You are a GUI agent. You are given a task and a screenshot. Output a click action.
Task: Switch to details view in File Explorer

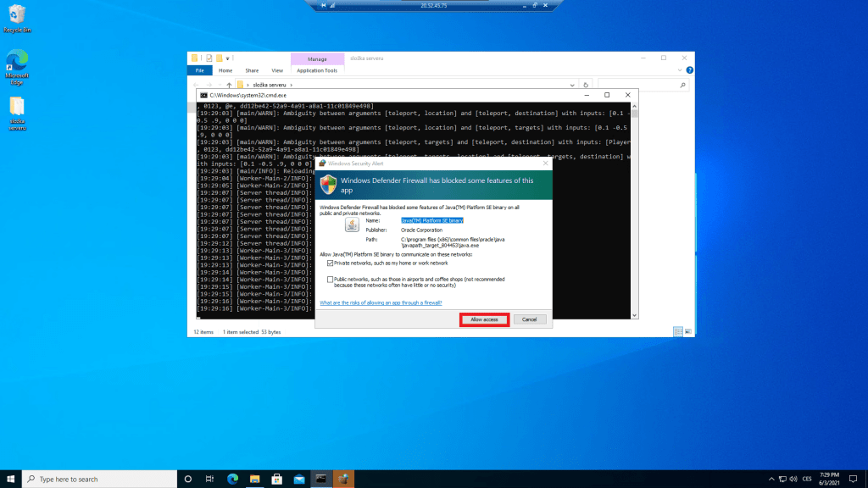[x=678, y=331]
